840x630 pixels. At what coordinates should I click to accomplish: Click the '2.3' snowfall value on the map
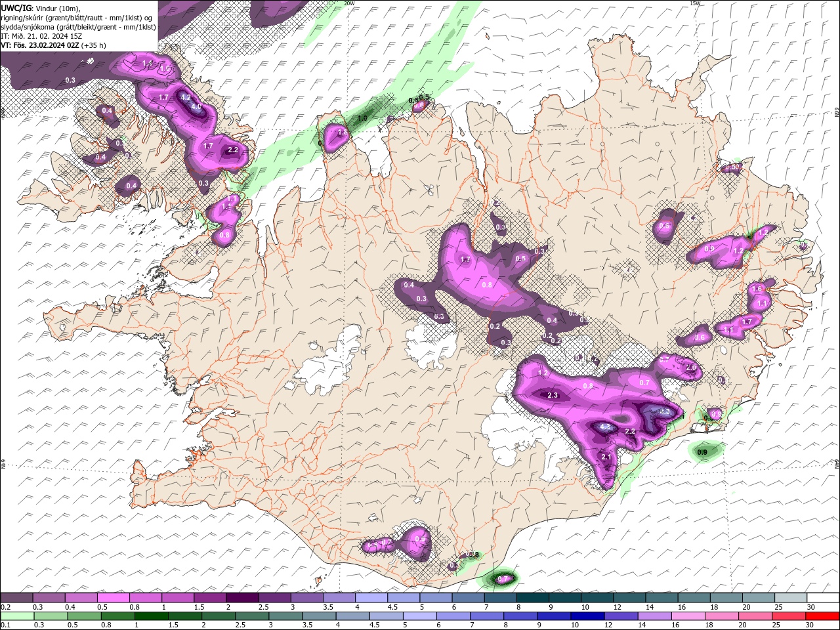point(553,395)
